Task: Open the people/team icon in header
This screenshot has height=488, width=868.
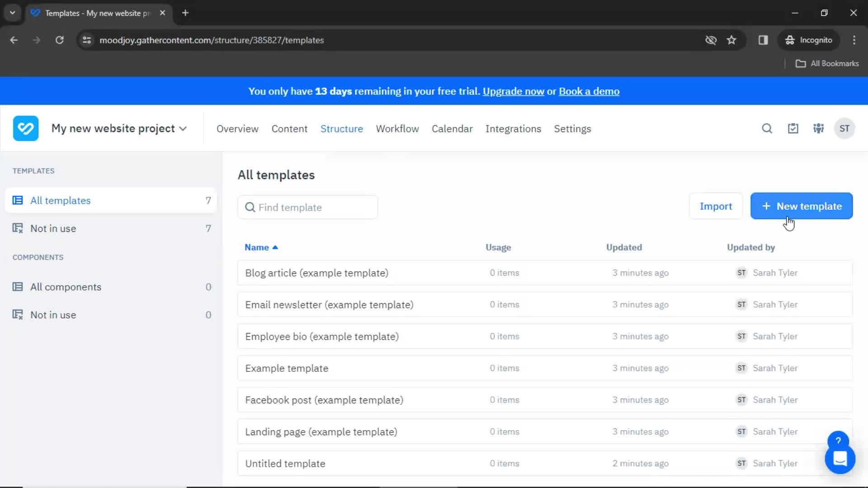Action: [x=818, y=129]
